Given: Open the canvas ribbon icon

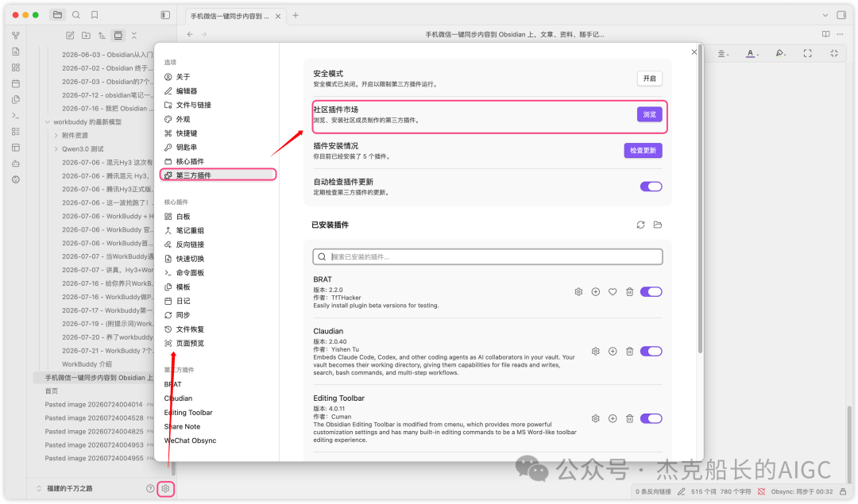Looking at the screenshot, I should (16, 67).
